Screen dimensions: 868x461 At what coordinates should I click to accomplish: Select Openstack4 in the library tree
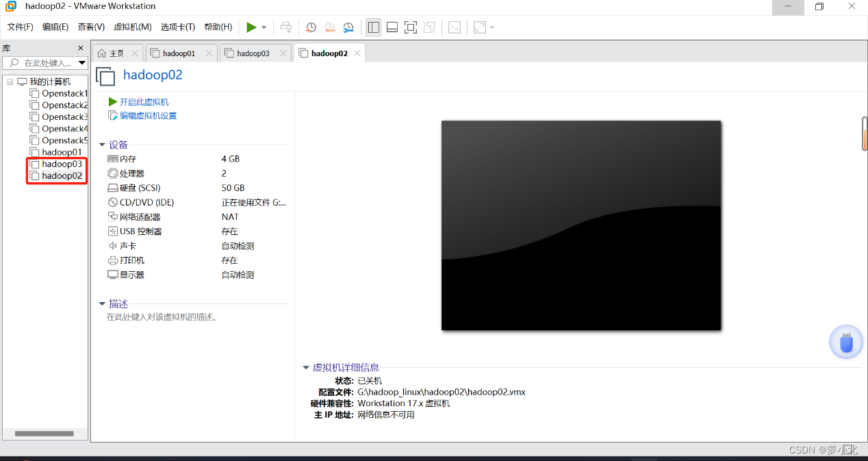point(64,129)
